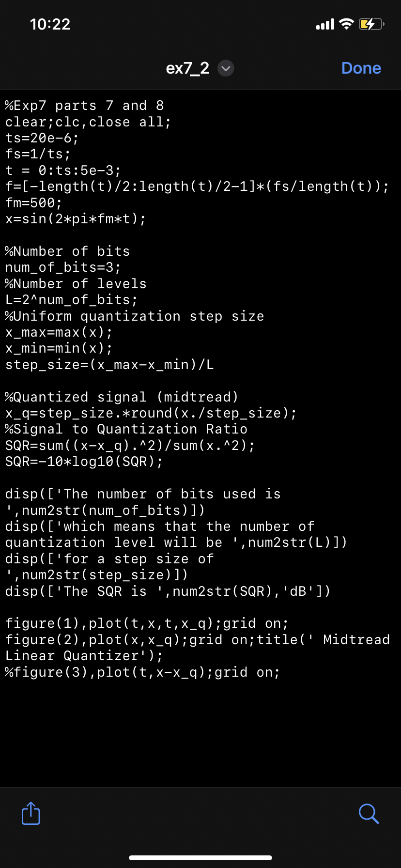Tap the ex7_2 document title
The height and width of the screenshot is (868, 401).
pos(188,68)
